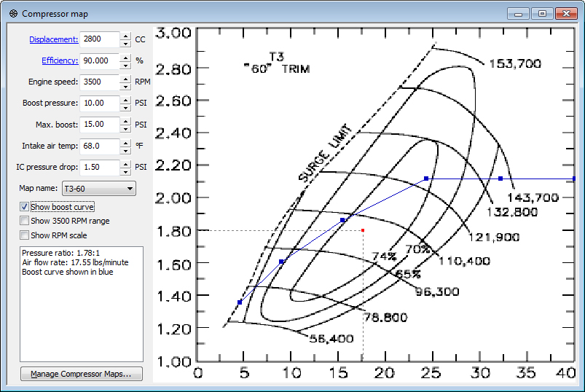Open the Displacement link
This screenshot has height=392, width=585.
click(54, 39)
